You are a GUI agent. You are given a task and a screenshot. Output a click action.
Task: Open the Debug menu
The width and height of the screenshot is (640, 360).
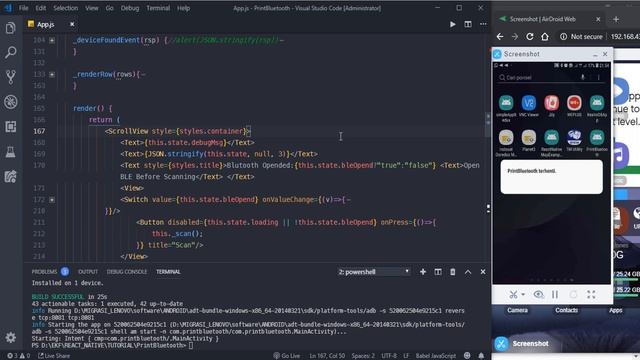coord(130,8)
